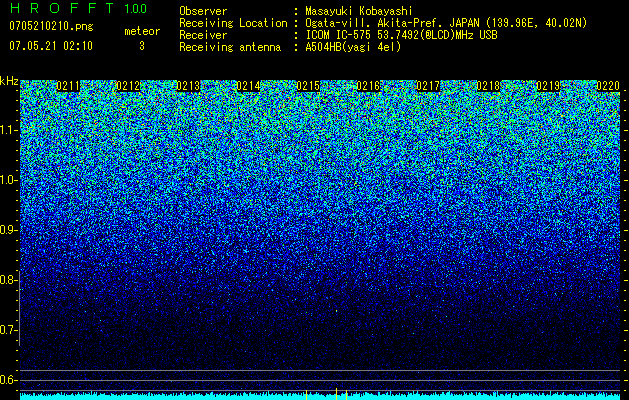Click the meteor count label
The height and width of the screenshot is (400, 629).
click(x=142, y=31)
